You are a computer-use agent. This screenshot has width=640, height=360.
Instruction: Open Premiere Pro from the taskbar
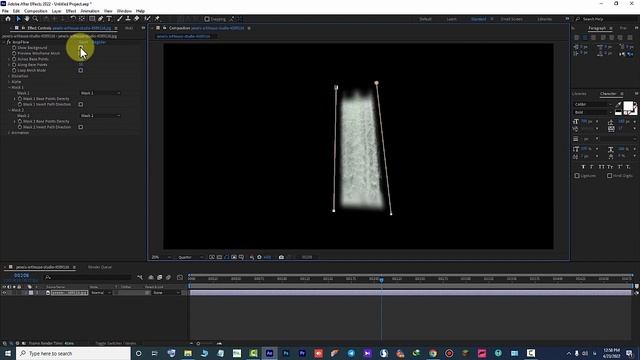click(x=302, y=353)
